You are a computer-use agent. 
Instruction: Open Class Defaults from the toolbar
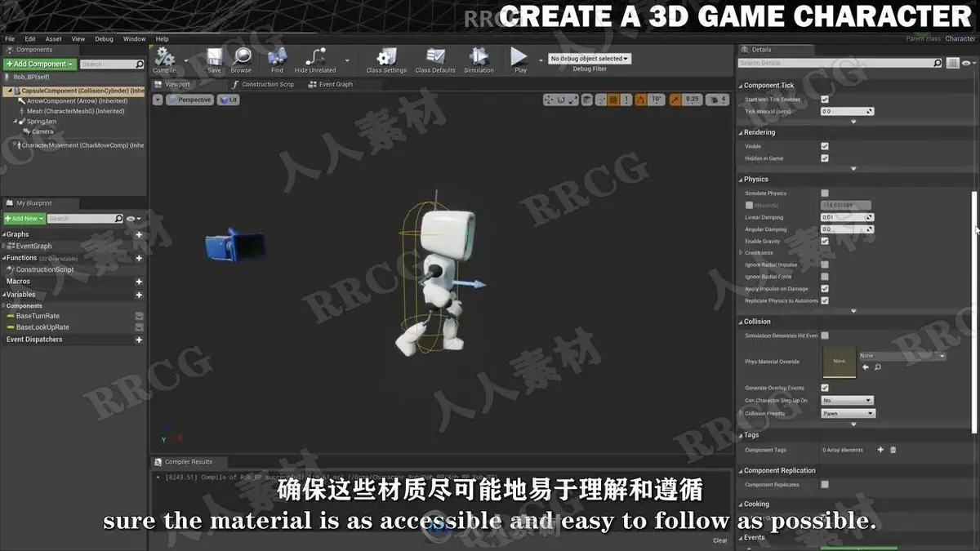435,58
